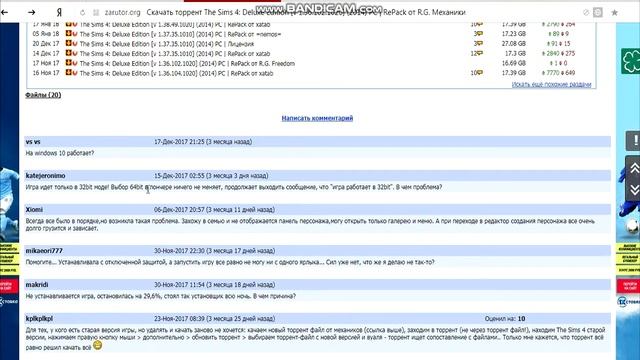Download icon for 16 Ноя 17 xatab torrent

coord(69,73)
